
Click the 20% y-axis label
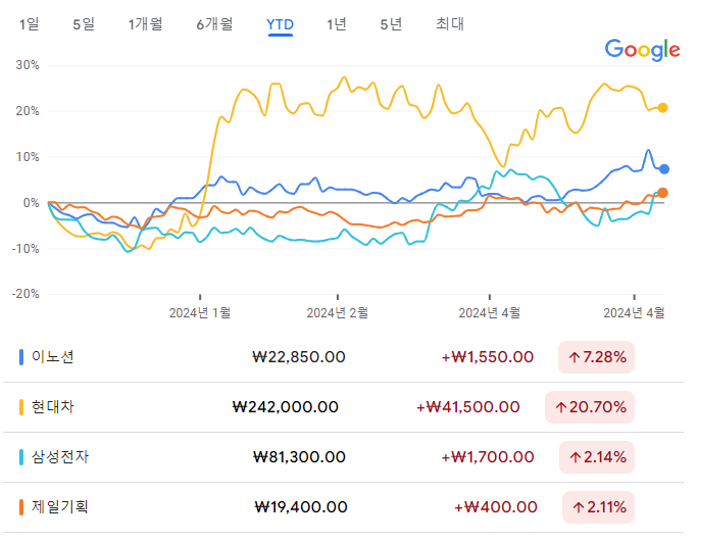pyautogui.click(x=27, y=111)
